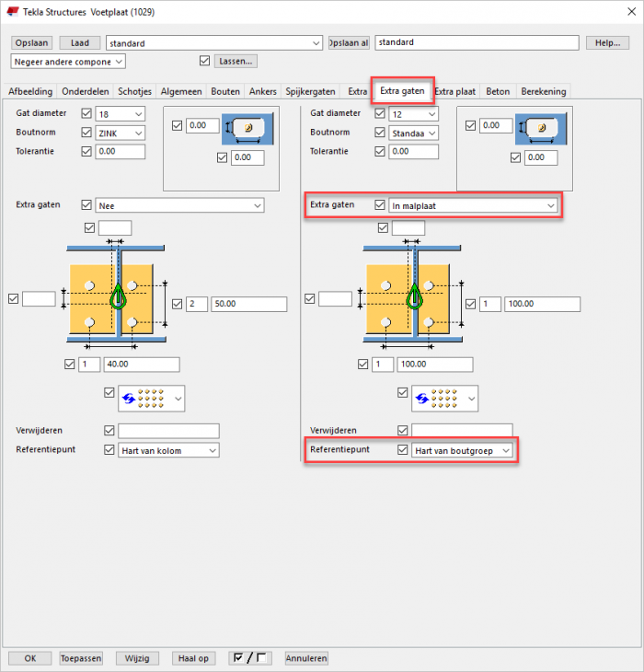Open the Beton tab

pyautogui.click(x=498, y=91)
